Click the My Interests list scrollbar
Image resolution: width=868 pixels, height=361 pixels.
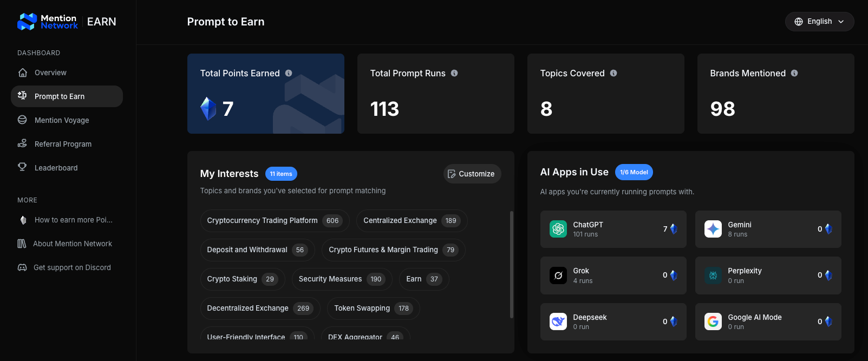[511, 264]
